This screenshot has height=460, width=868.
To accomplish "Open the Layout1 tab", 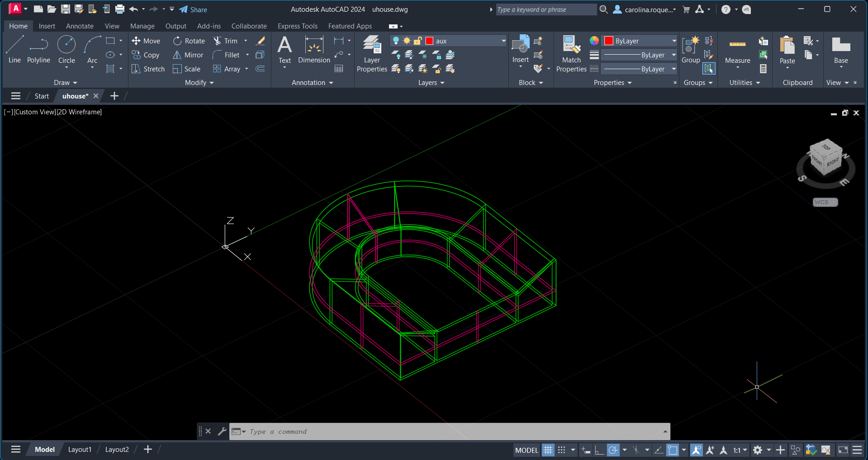I will pos(80,449).
